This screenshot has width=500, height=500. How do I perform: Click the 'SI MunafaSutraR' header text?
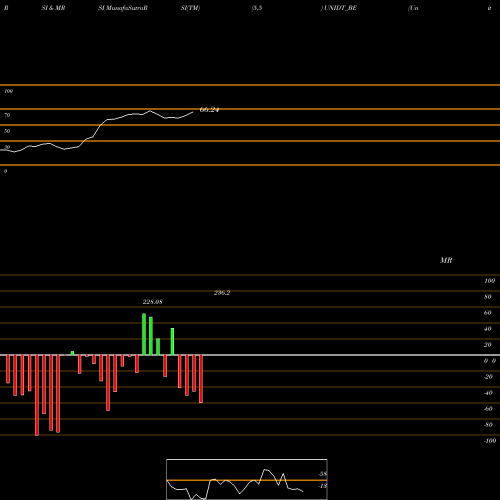click(123, 8)
